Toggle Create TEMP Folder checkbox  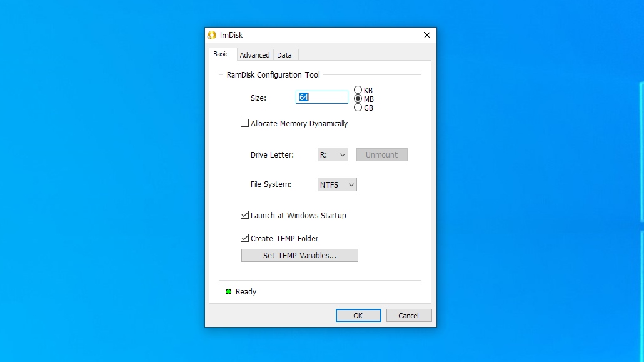point(245,238)
